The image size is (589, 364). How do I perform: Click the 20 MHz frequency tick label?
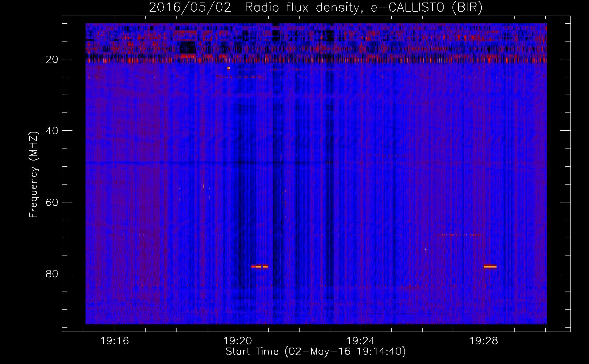[52, 59]
